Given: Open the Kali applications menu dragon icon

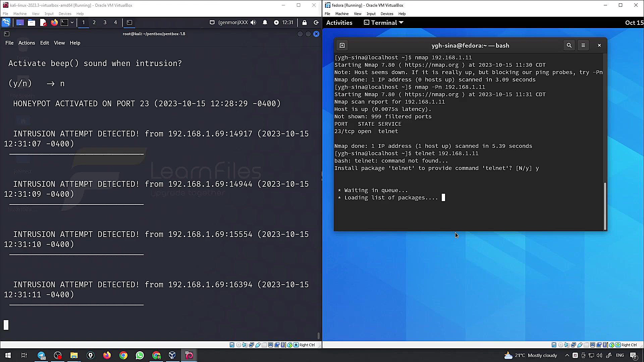Looking at the screenshot, I should point(6,22).
